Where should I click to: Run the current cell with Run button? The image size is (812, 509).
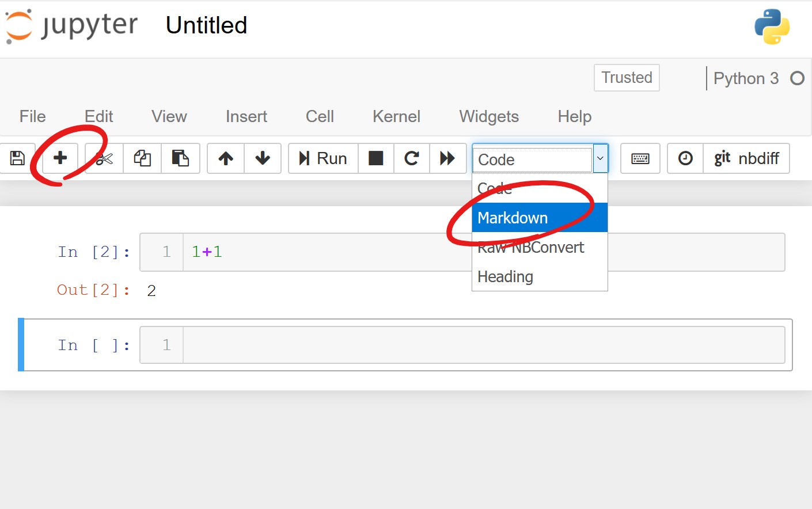[322, 158]
